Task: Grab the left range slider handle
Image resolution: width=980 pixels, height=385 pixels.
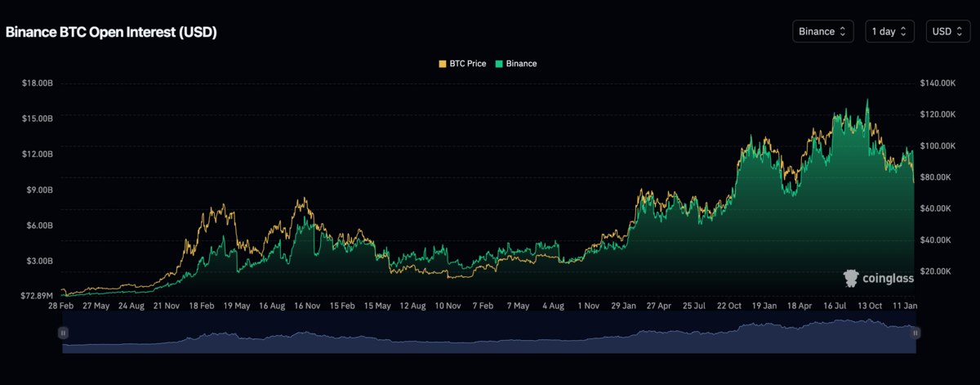Action: (63, 333)
